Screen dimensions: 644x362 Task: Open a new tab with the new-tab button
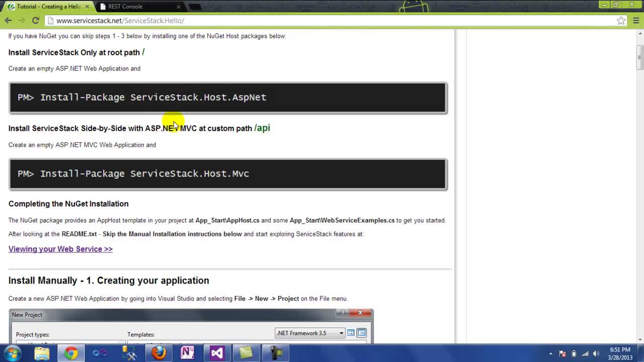pyautogui.click(x=195, y=7)
